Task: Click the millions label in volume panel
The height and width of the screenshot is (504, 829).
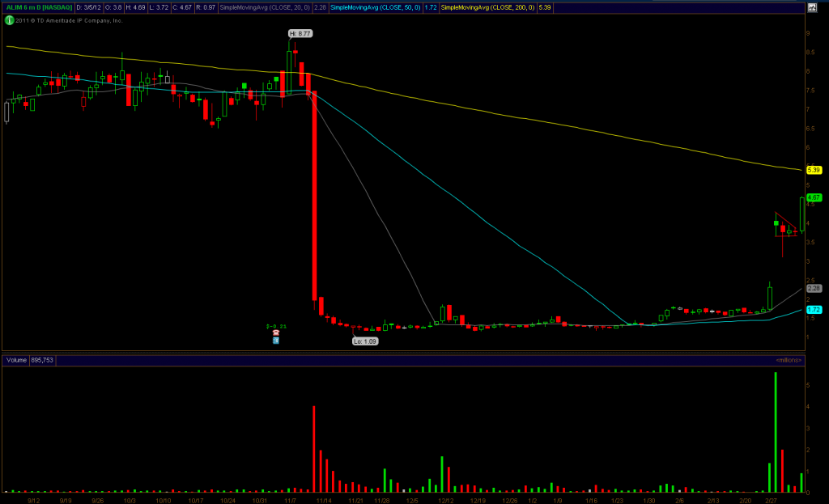Action: tap(789, 360)
